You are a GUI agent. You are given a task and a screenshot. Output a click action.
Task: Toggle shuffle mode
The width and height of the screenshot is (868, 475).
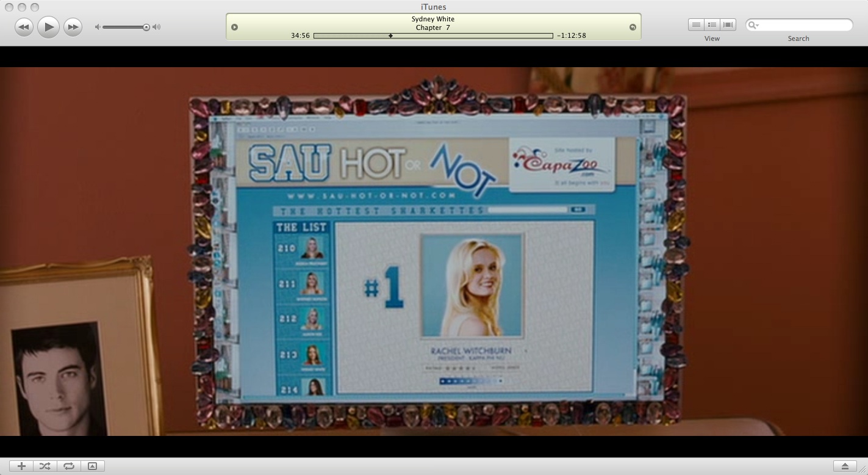(x=45, y=466)
